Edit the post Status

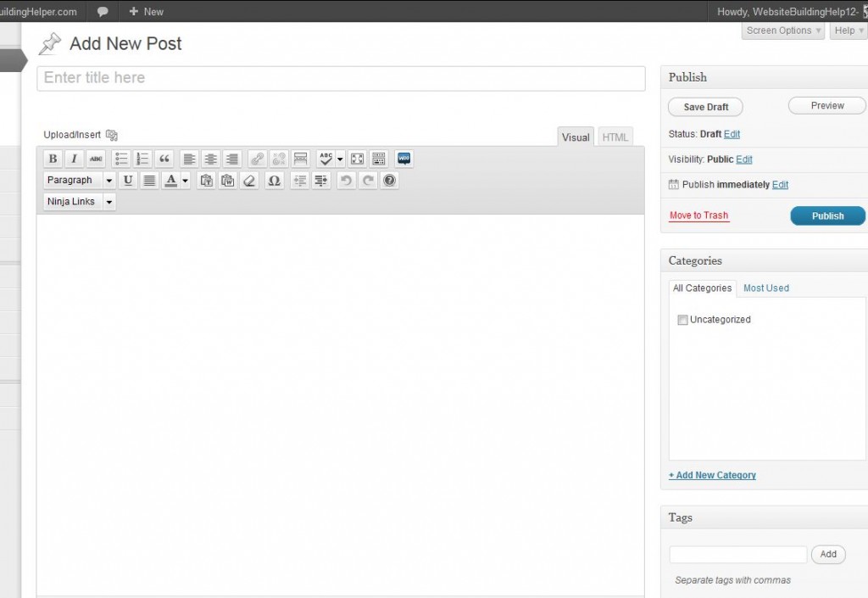pyautogui.click(x=732, y=134)
